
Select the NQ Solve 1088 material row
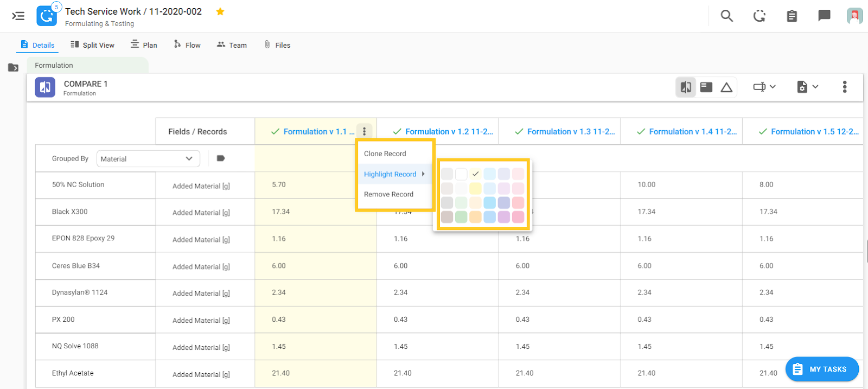95,346
